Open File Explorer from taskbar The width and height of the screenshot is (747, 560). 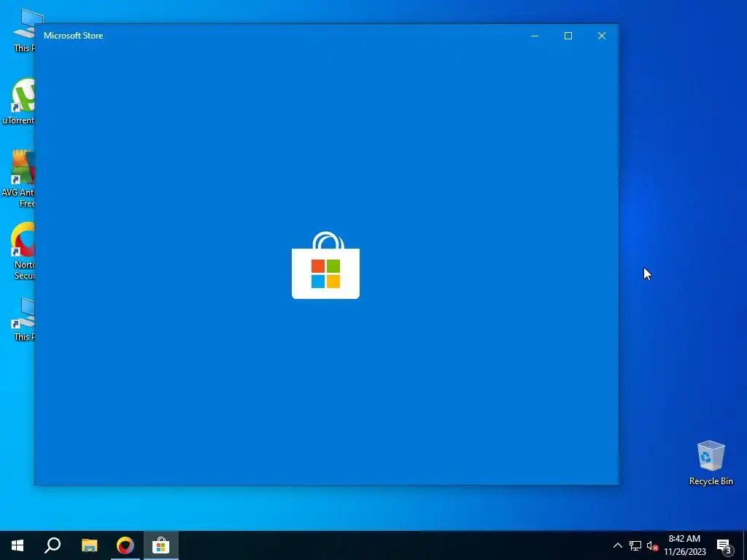(x=89, y=545)
